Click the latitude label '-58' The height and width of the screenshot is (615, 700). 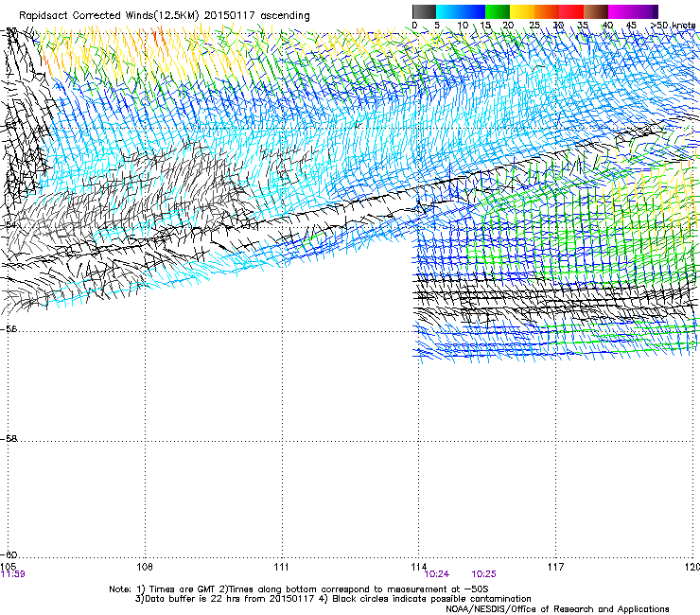point(9,439)
